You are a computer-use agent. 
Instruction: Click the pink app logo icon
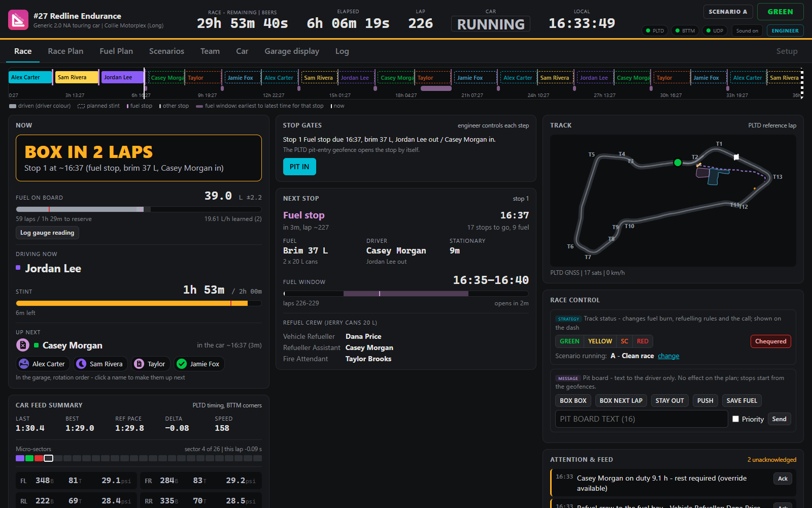[x=18, y=20]
